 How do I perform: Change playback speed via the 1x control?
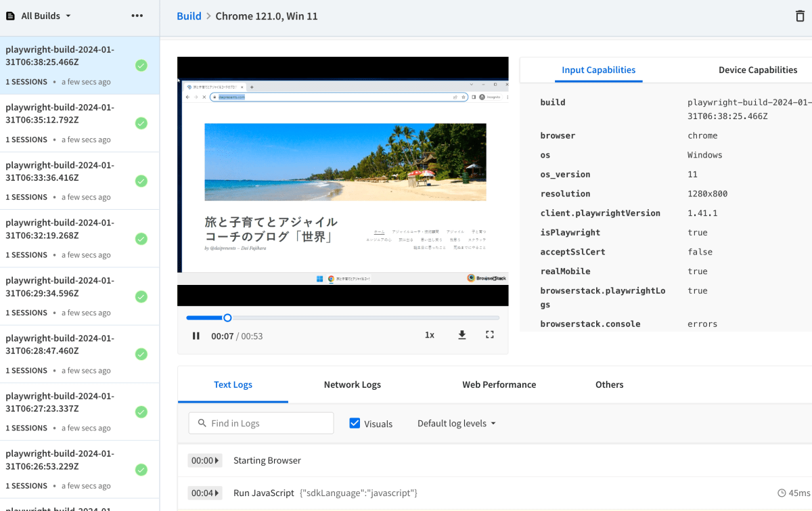[x=429, y=335]
